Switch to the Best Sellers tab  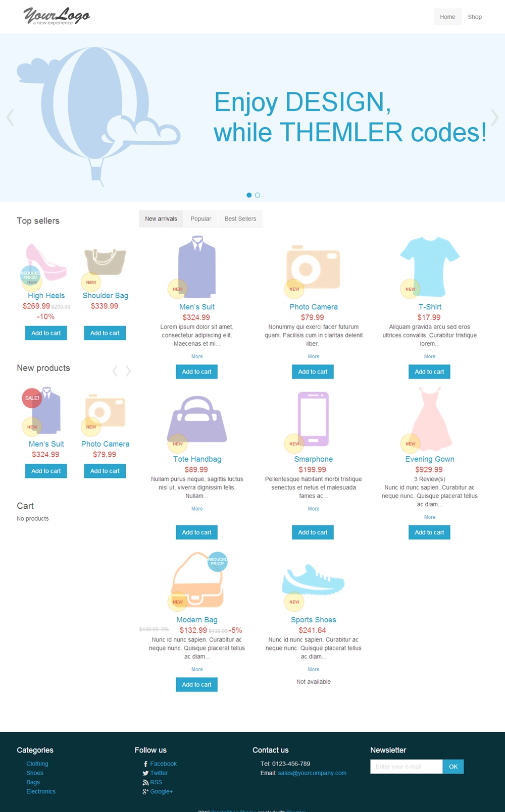click(240, 219)
